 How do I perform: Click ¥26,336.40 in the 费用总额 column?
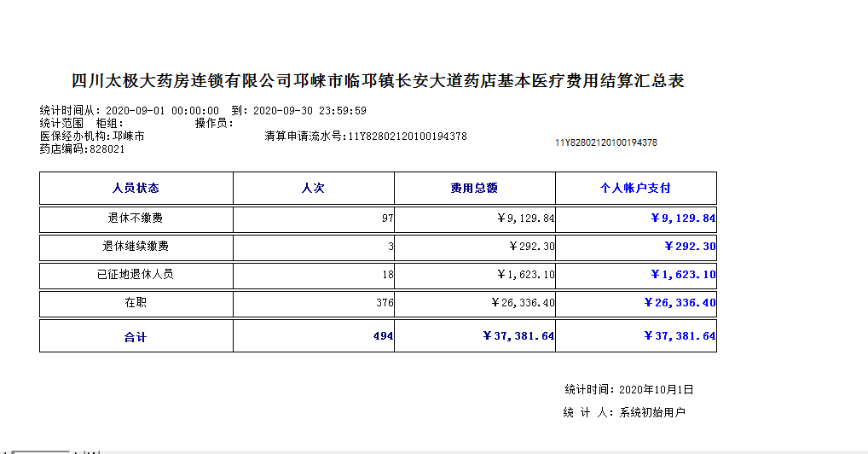pos(523,303)
